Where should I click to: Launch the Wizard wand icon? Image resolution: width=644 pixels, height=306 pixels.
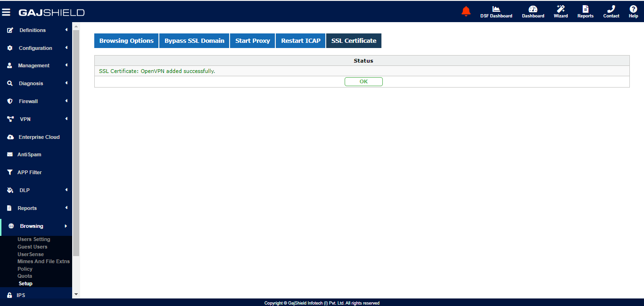coord(561,9)
